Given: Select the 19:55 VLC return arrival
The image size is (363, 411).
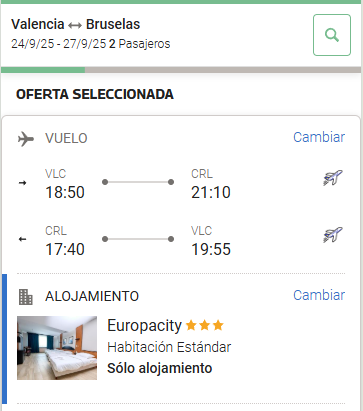Looking at the screenshot, I should point(211,249).
